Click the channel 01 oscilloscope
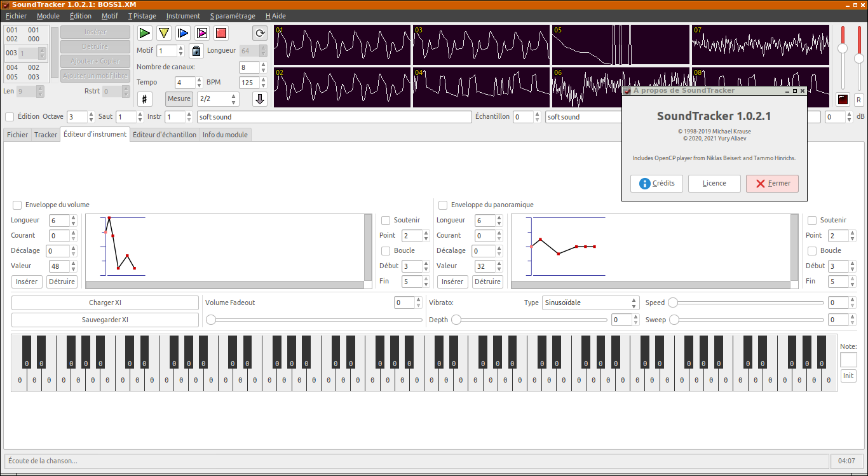Screen dimensions: 868x476 tap(342, 45)
